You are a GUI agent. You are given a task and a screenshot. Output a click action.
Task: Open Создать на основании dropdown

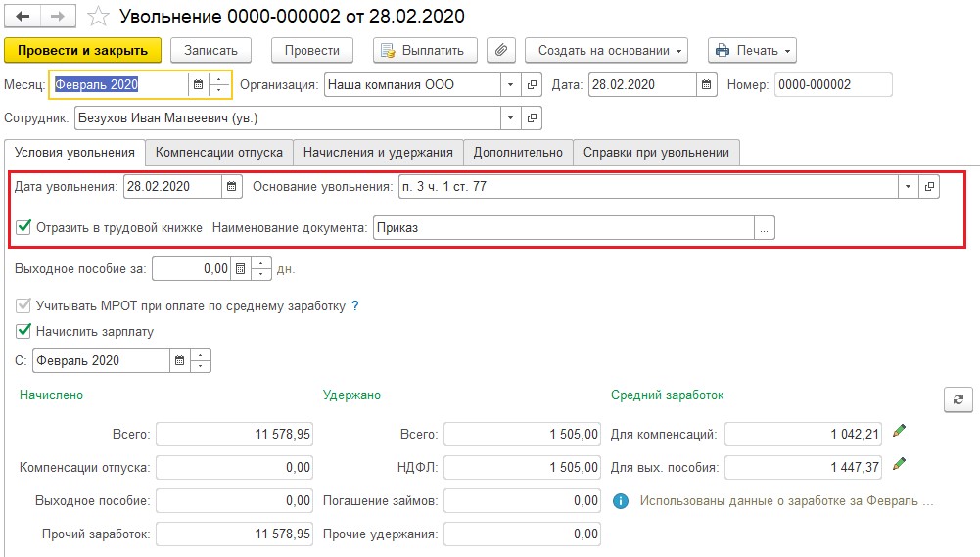pyautogui.click(x=606, y=50)
